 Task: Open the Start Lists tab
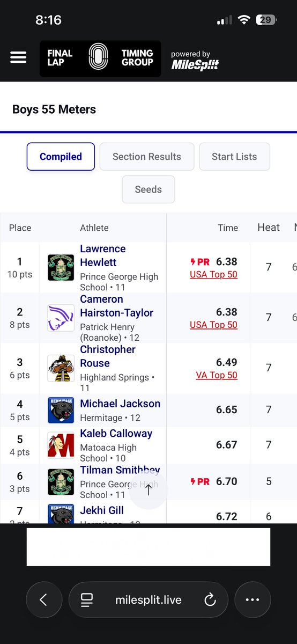pyautogui.click(x=234, y=157)
